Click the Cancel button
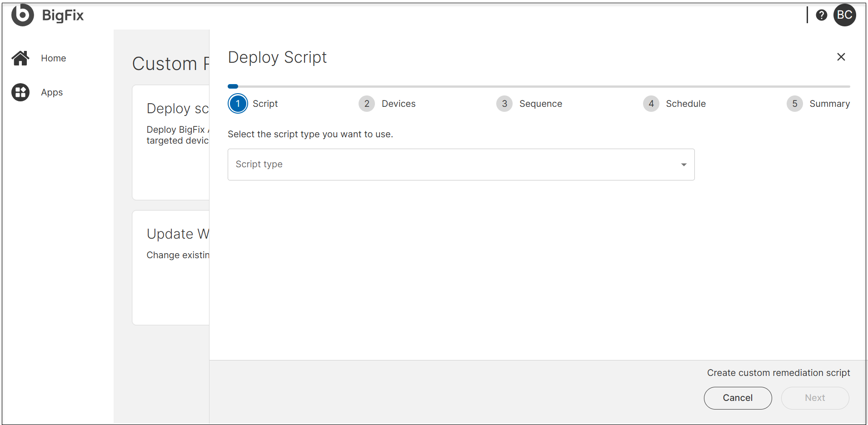The image size is (868, 425). 737,398
